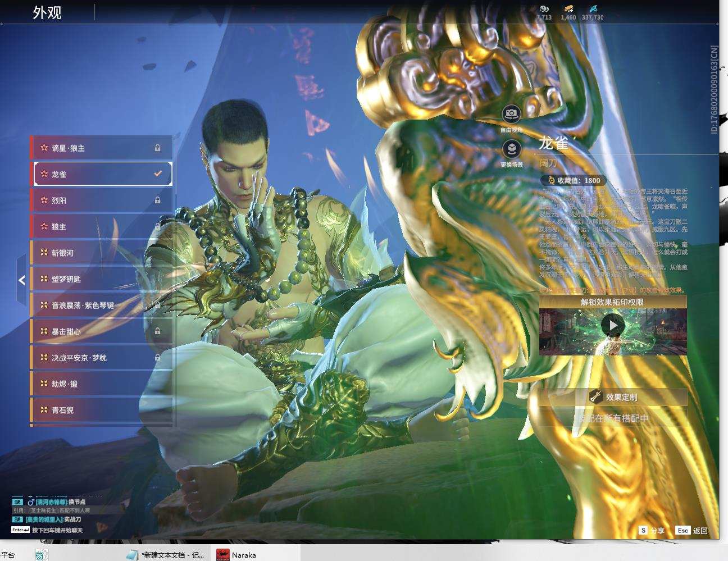
Task: Click the change scene (更换场景) cube icon
Action: tap(511, 149)
